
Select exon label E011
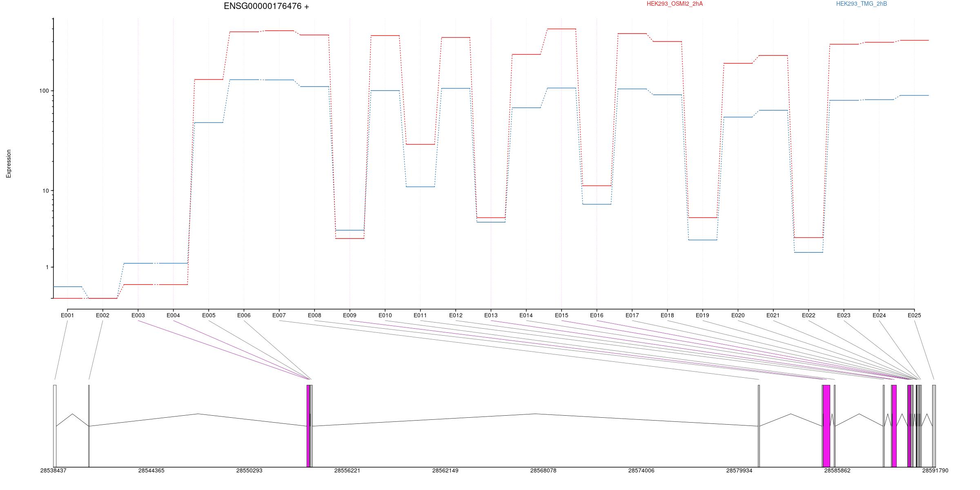[420, 315]
